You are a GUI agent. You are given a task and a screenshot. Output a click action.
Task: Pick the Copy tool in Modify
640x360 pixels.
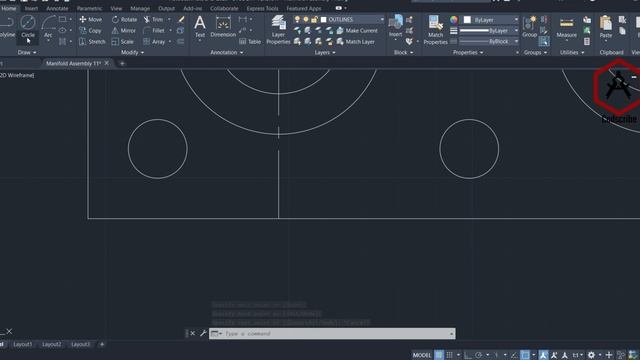point(90,31)
